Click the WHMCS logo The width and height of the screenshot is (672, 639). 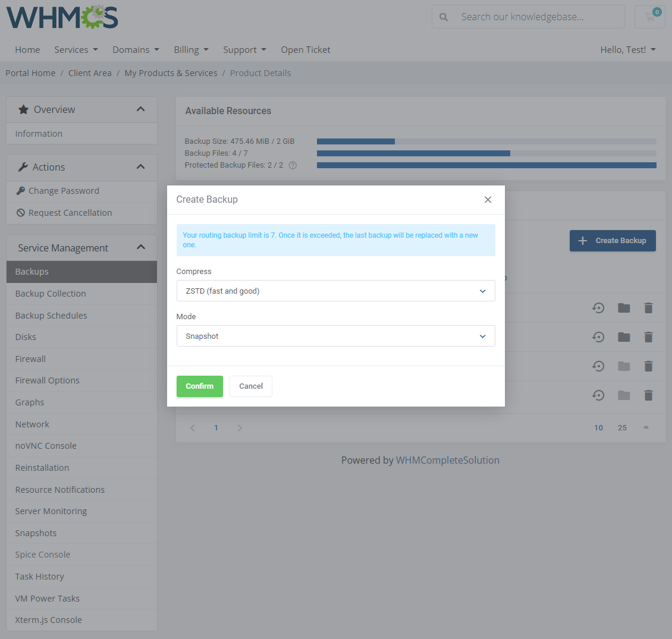[62, 17]
